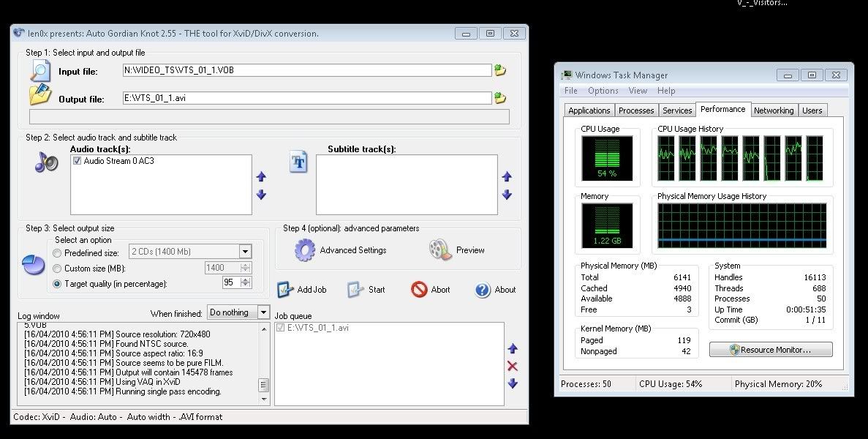Click the Add Job button label
This screenshot has height=439, width=868.
point(312,290)
